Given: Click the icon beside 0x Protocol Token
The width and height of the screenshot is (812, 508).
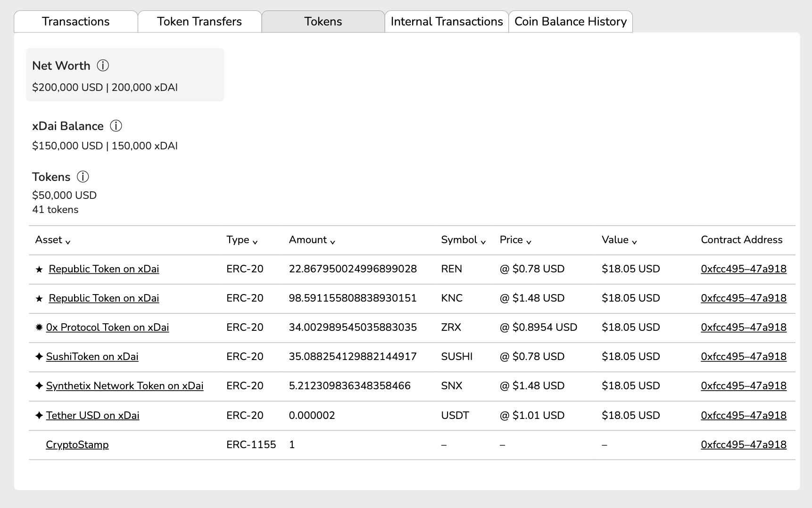Looking at the screenshot, I should 39,327.
